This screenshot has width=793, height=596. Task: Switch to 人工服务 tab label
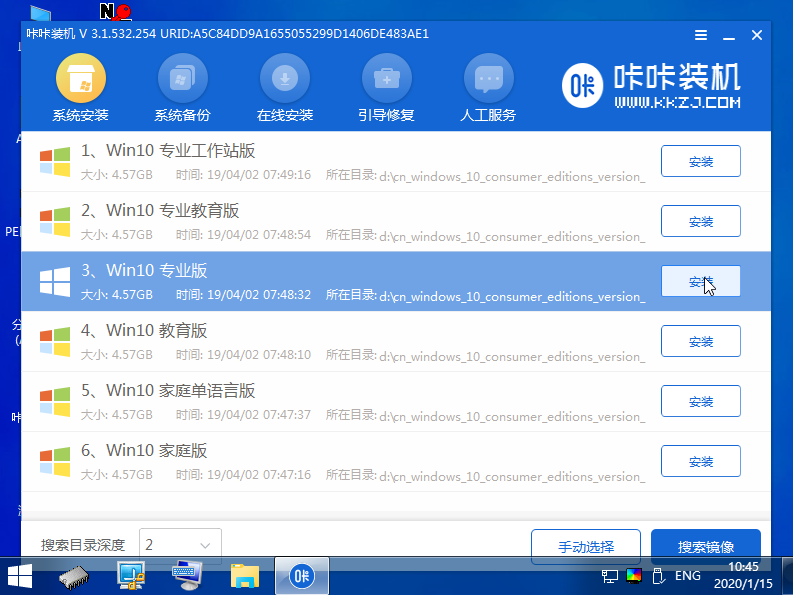489,115
